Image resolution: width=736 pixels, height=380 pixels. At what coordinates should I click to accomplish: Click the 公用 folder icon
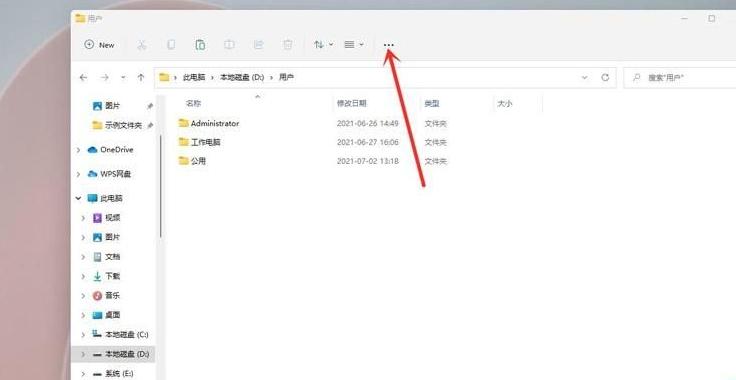coord(183,161)
